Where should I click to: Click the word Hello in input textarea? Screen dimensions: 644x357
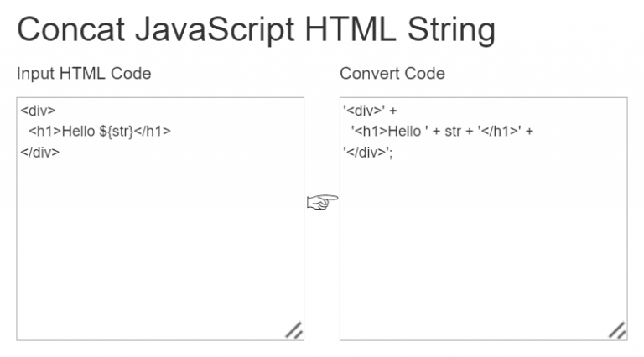(x=79, y=132)
